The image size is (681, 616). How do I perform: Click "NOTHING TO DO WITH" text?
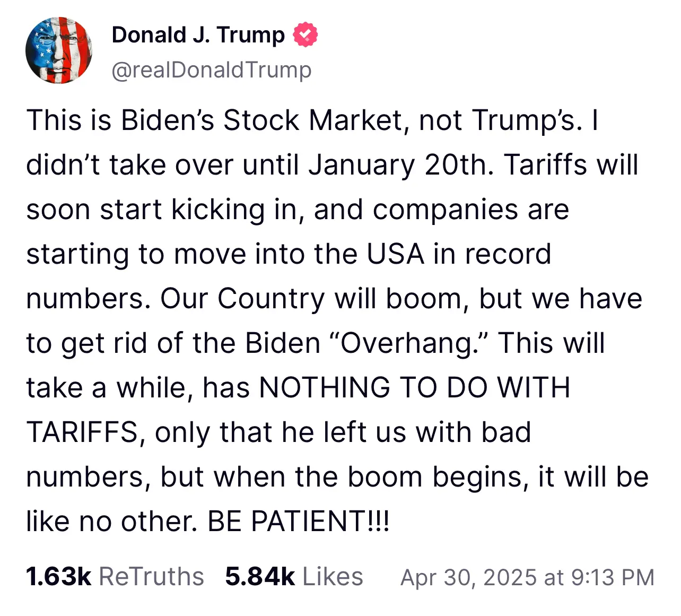pos(414,387)
